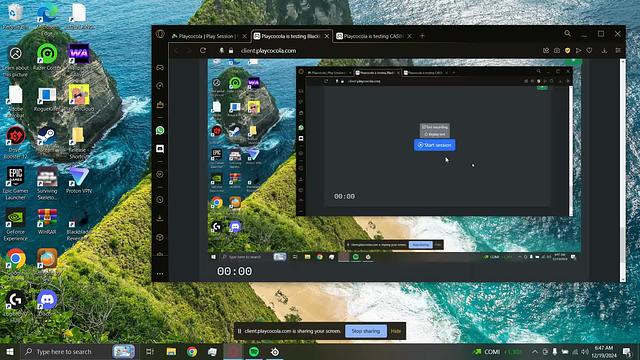Open Chrome from the taskbar
Viewport: 640px width, 360px height.
[192, 351]
